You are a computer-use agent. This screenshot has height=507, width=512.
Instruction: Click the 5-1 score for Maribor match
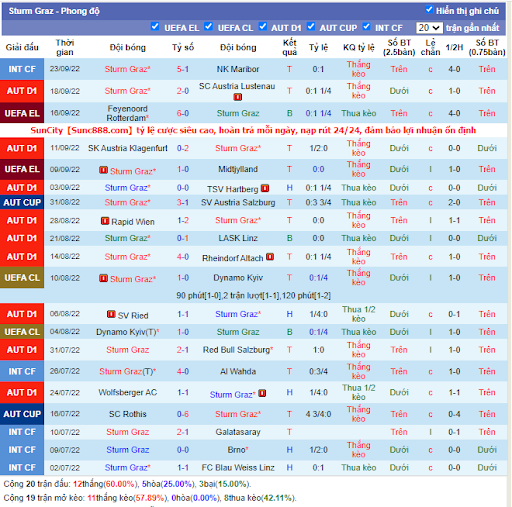(x=183, y=69)
